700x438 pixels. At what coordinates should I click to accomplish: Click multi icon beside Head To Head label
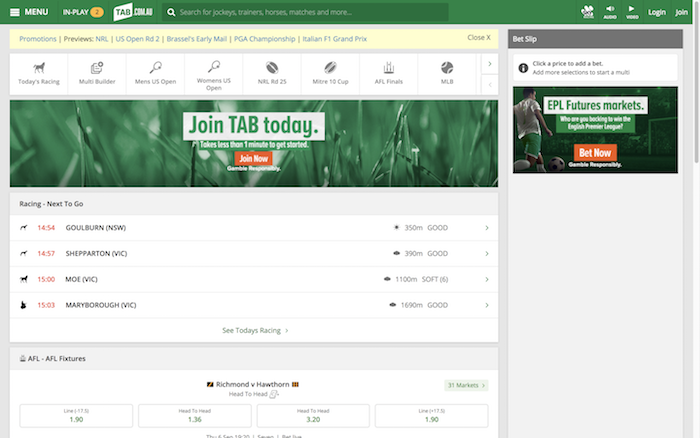(274, 394)
